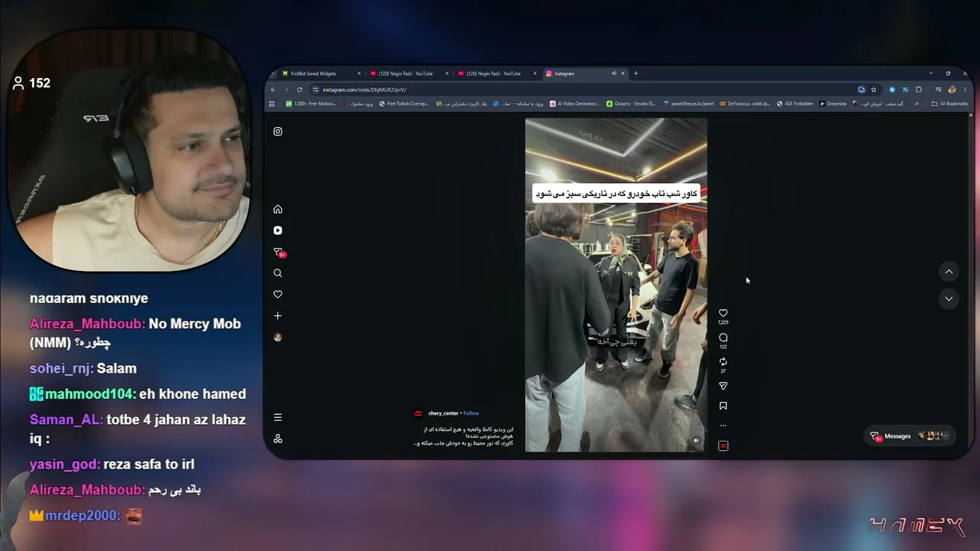The height and width of the screenshot is (551, 980).
Task: Pause the reel video by clicking it
Action: pos(616,285)
